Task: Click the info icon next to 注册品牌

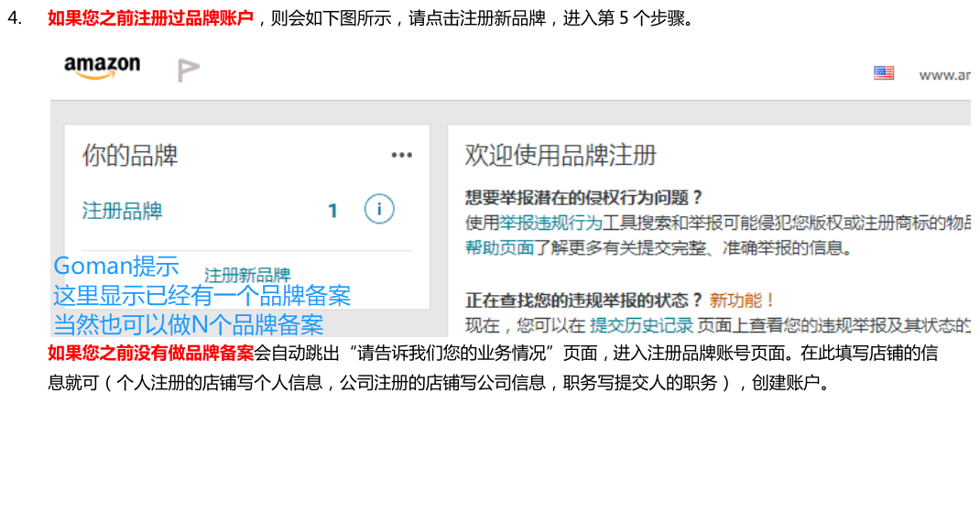Action: (x=379, y=209)
